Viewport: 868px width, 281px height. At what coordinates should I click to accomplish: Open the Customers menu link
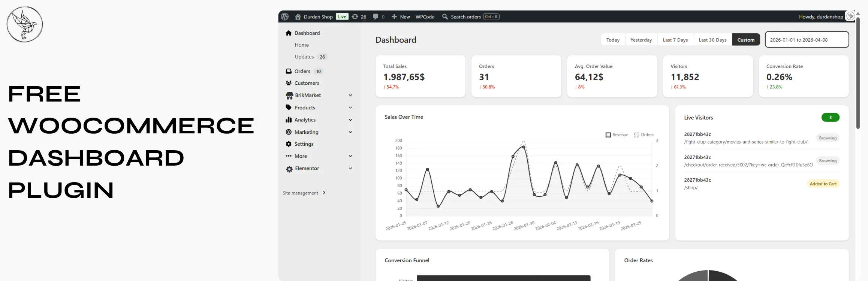pyautogui.click(x=307, y=83)
